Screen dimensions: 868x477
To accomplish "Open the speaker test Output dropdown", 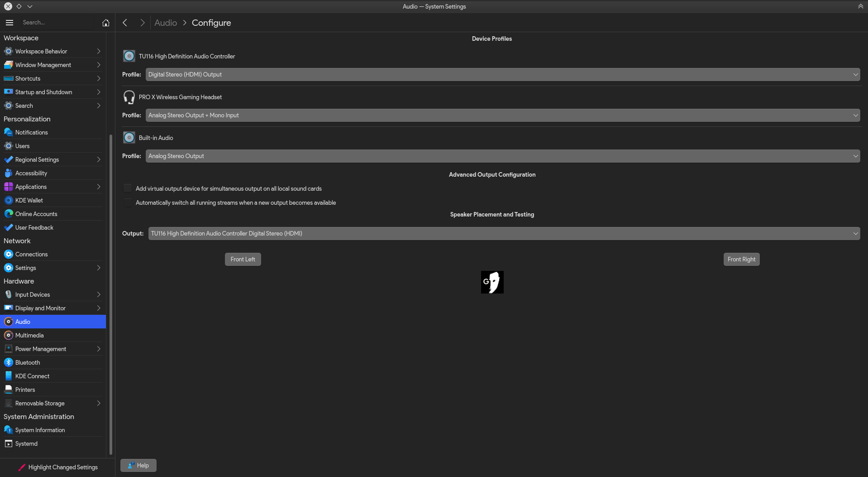I will tap(504, 233).
